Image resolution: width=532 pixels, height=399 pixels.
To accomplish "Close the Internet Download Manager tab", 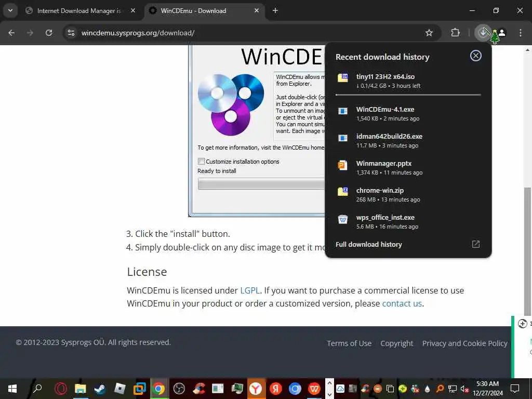I will 133,10.
